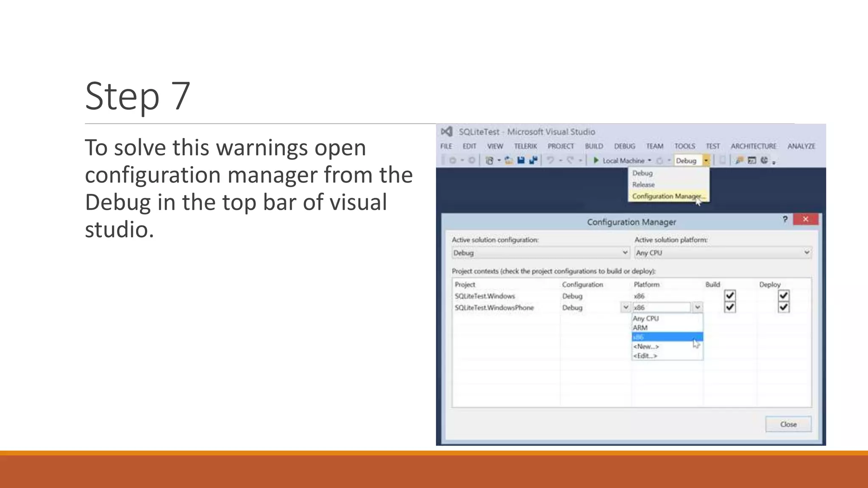Open the VIEW menu
Screen dimensions: 868x488
click(495, 146)
